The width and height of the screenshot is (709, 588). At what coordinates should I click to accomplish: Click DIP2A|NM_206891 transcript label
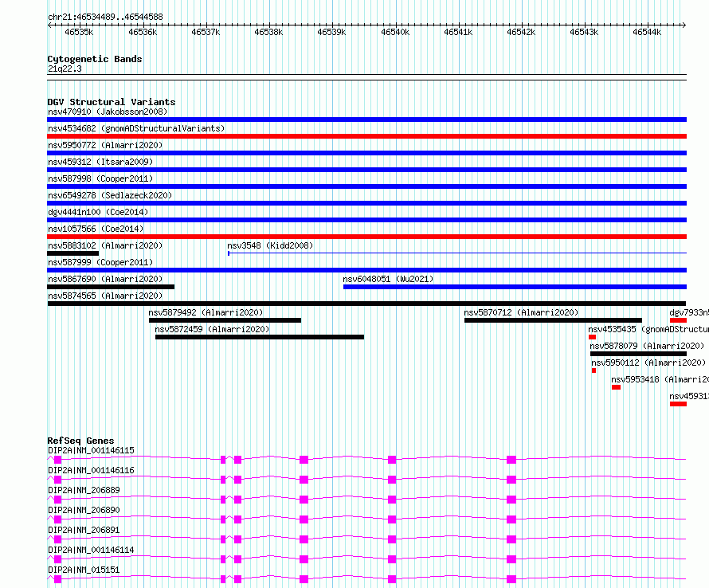tap(84, 530)
